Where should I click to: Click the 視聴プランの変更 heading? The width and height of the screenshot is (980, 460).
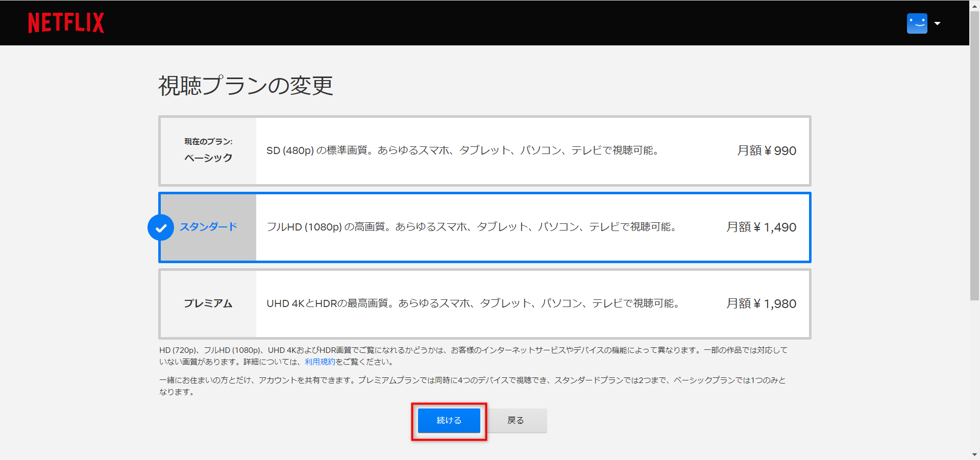point(246,86)
